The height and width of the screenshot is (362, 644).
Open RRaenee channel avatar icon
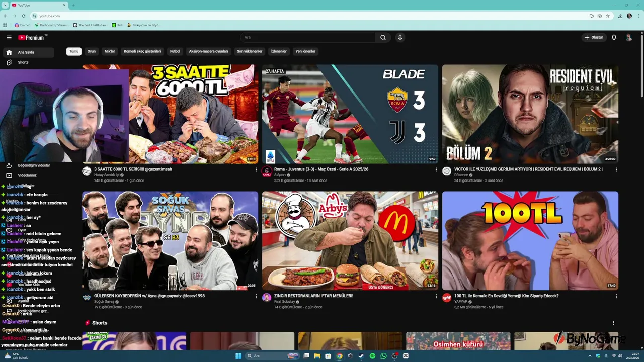click(x=447, y=171)
